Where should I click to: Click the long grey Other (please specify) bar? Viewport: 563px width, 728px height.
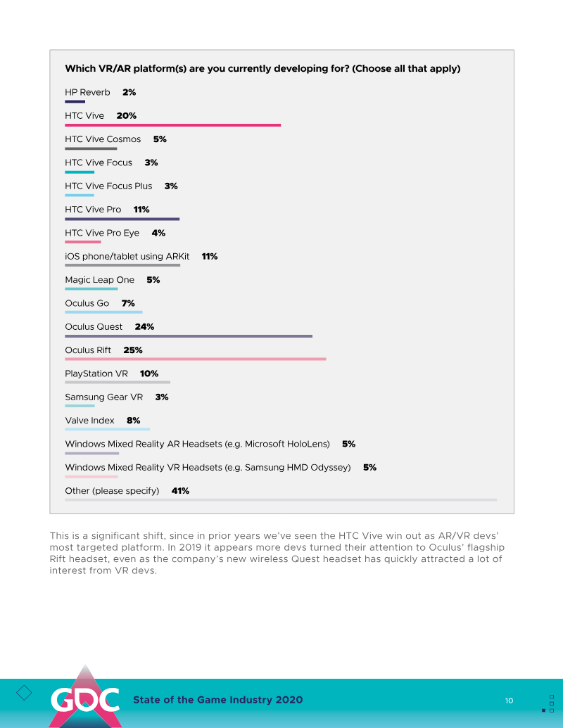(x=281, y=500)
